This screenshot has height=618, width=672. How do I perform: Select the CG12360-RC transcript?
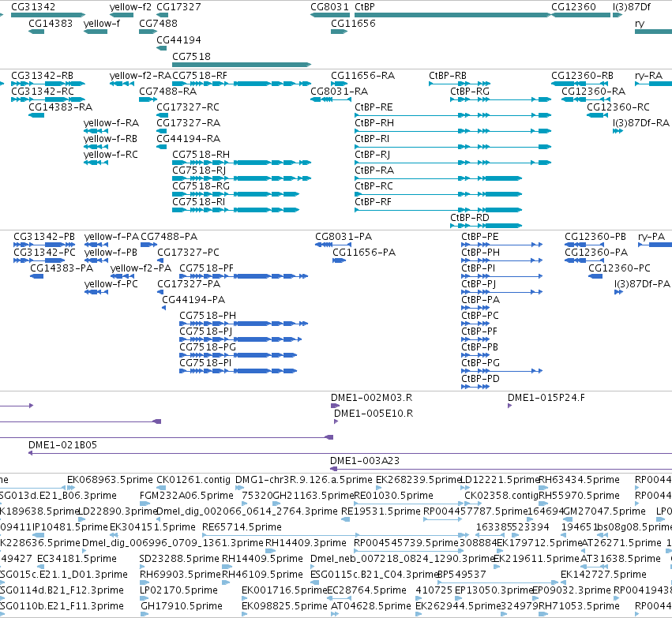click(598, 115)
